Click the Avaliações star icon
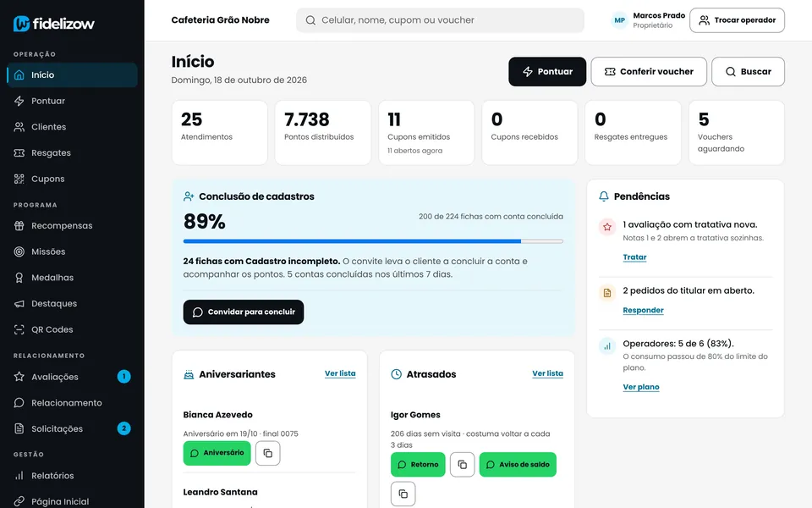This screenshot has width=812, height=508. (19, 376)
